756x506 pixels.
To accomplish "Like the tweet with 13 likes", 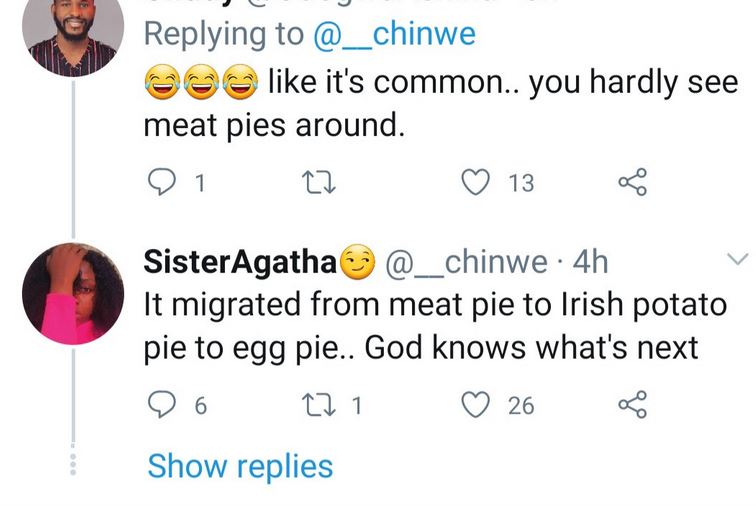I will pyautogui.click(x=479, y=183).
